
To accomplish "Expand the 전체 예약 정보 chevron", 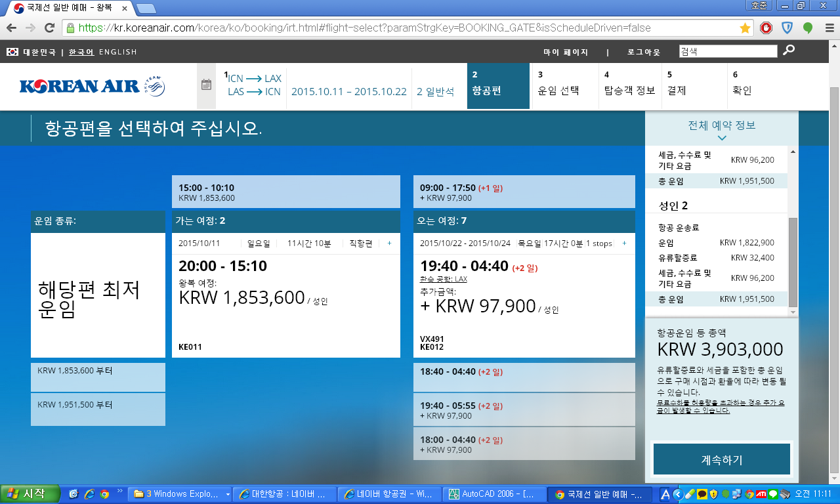I will (x=722, y=138).
